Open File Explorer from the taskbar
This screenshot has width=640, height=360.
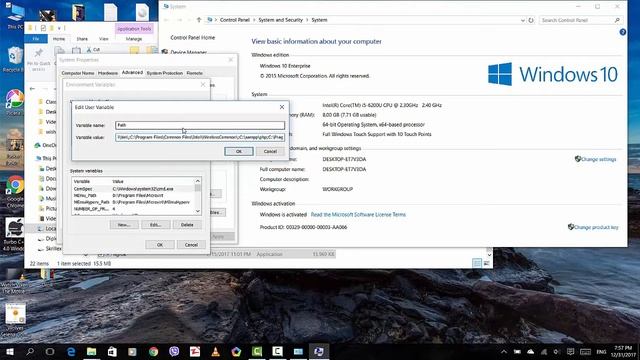91,351
